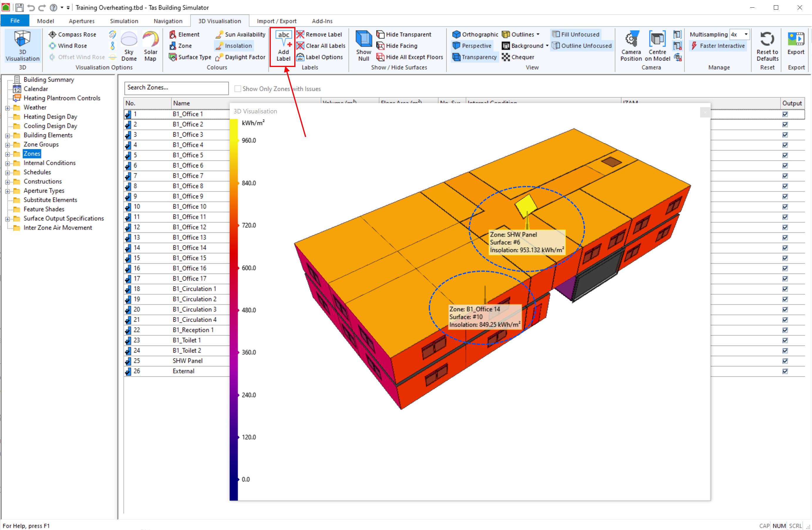The height and width of the screenshot is (530, 812).
Task: Switch to Orthographic view
Action: 475,34
